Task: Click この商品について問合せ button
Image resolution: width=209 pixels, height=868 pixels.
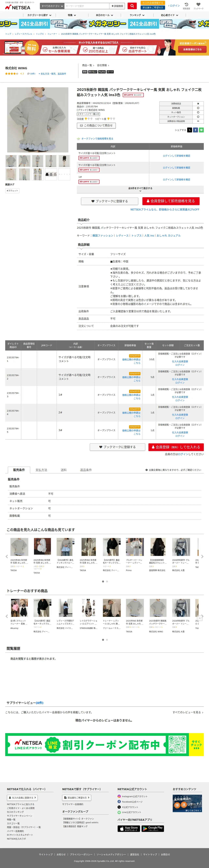Action: tap(96, 125)
